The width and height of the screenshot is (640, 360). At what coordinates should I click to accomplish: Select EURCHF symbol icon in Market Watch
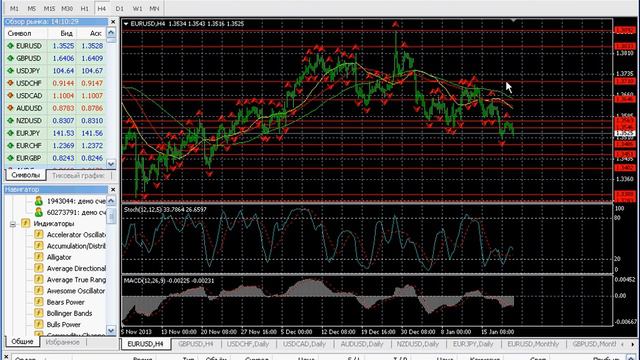[x=11, y=145]
